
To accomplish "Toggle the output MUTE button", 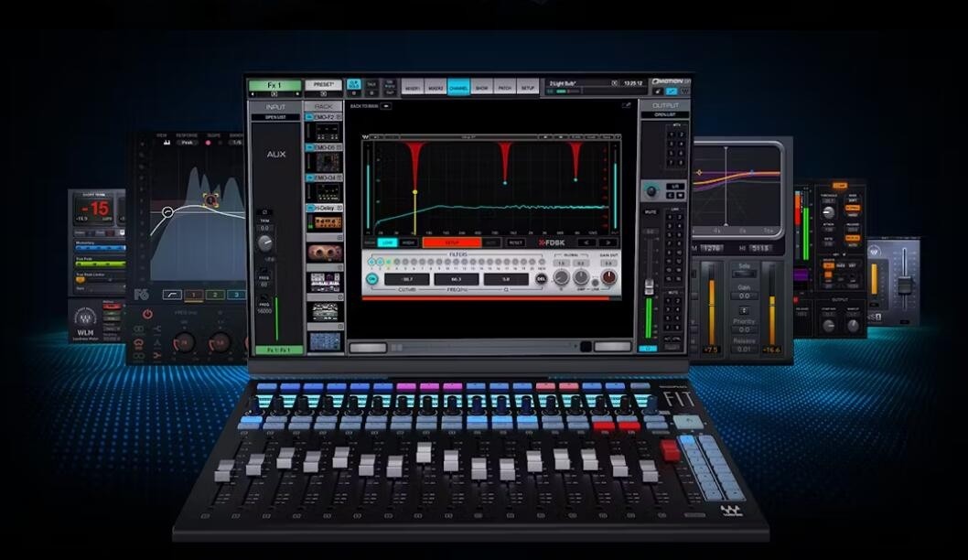I will (651, 211).
